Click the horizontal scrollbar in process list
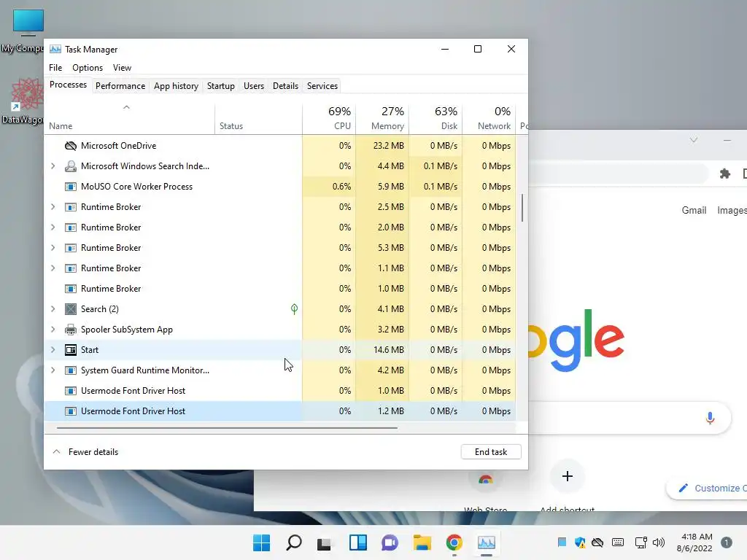 pyautogui.click(x=227, y=428)
